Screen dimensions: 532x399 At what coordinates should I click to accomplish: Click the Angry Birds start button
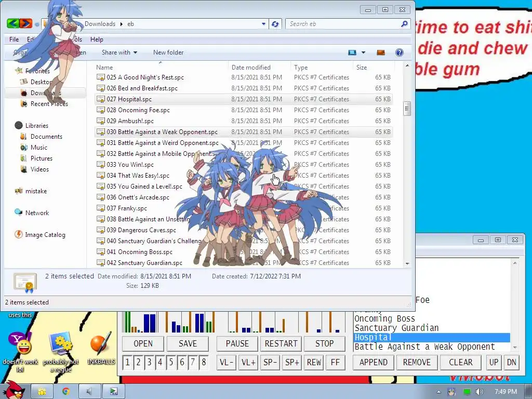14,390
